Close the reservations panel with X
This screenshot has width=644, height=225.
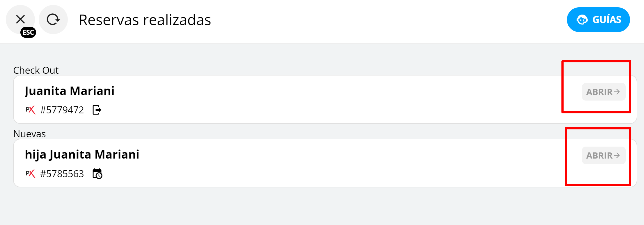[20, 19]
